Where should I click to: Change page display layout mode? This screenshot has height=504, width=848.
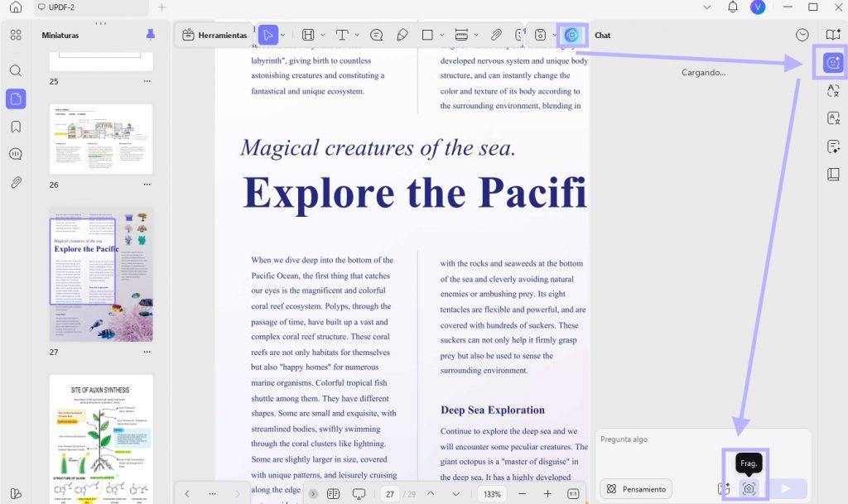(333, 494)
